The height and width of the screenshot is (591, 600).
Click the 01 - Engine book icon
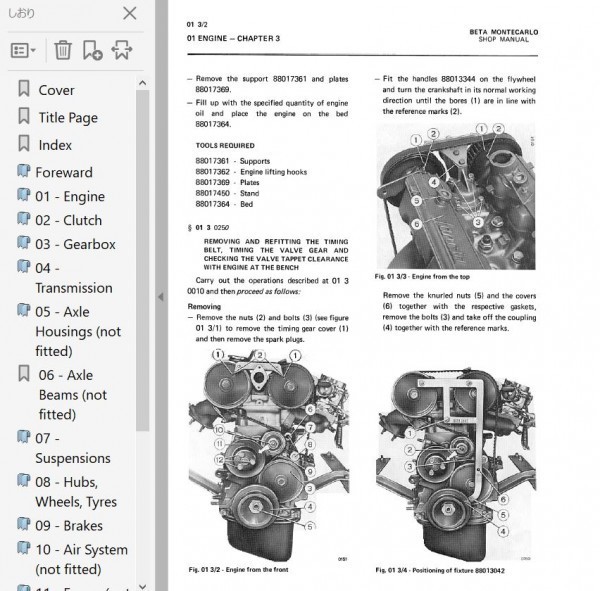click(x=24, y=195)
